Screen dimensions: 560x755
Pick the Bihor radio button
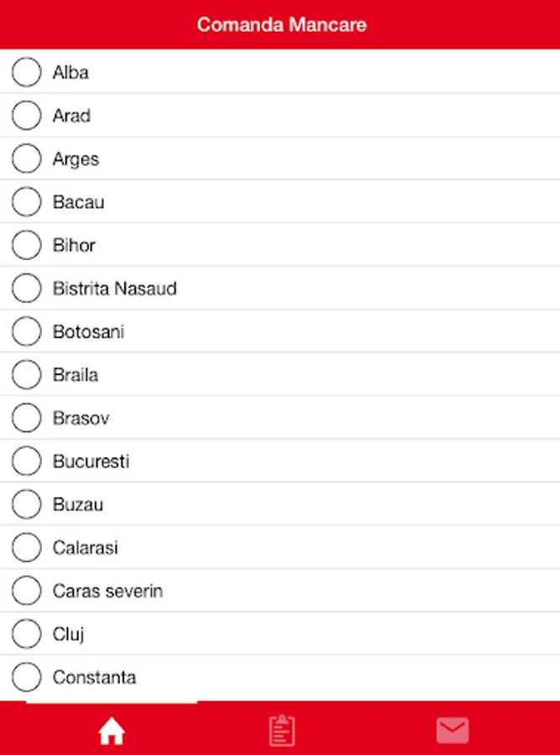click(x=27, y=245)
